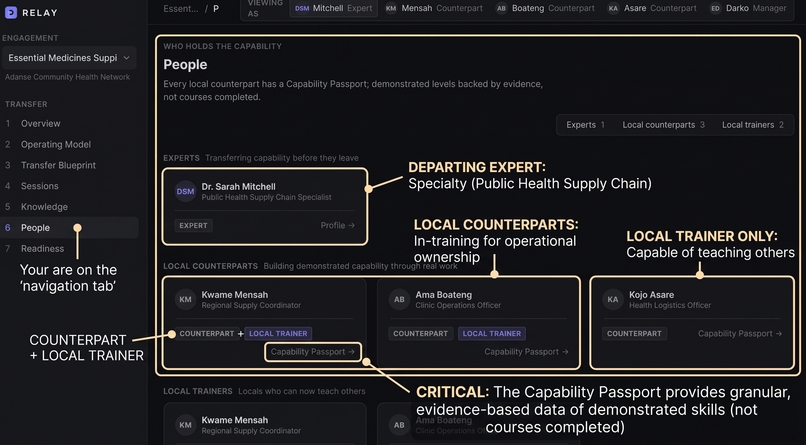Open Ama Boateng's Capability Passport
Screen dimensions: 806x445
tap(526, 352)
